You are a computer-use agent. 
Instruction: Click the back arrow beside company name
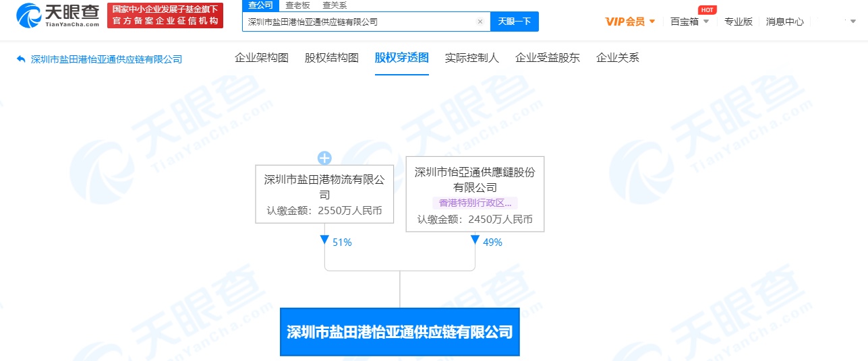click(21, 59)
